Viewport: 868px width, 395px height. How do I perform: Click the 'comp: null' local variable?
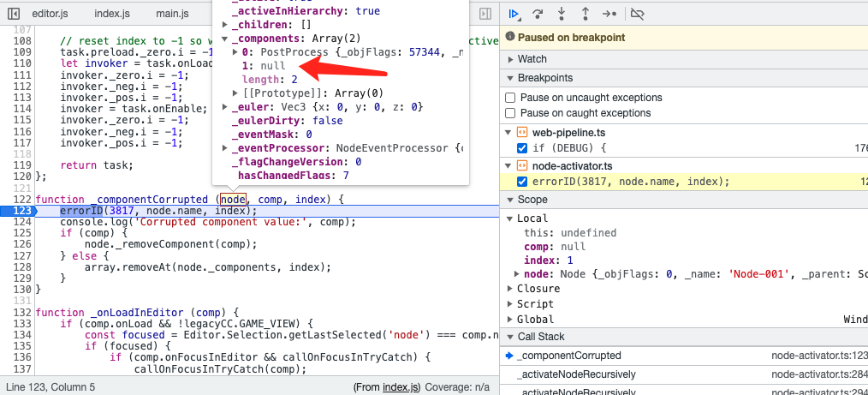pyautogui.click(x=555, y=247)
